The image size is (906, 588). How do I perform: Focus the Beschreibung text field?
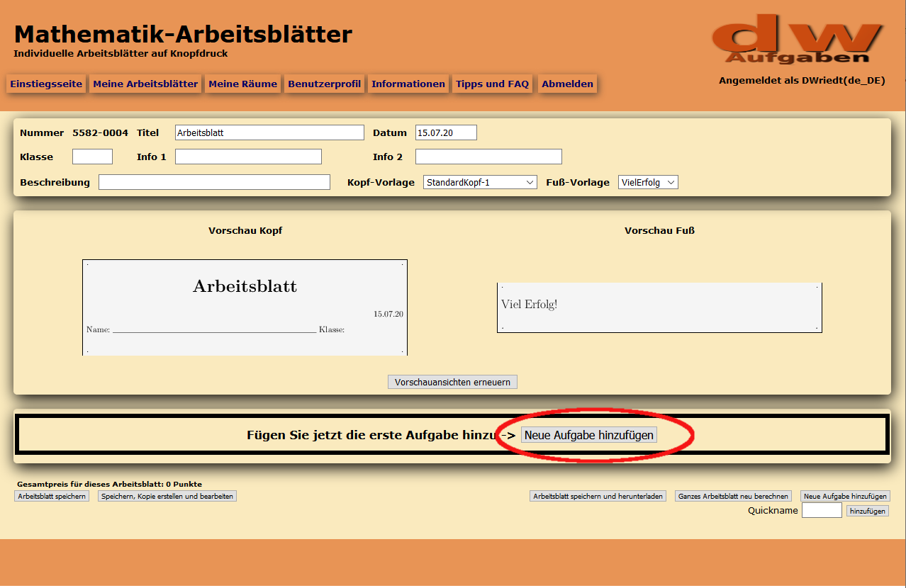click(x=214, y=182)
